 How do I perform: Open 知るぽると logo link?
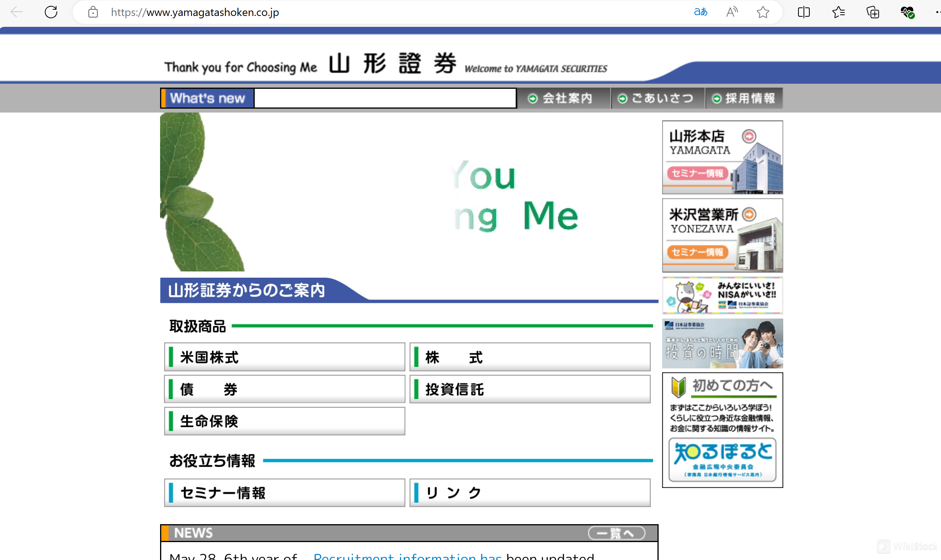pos(722,460)
